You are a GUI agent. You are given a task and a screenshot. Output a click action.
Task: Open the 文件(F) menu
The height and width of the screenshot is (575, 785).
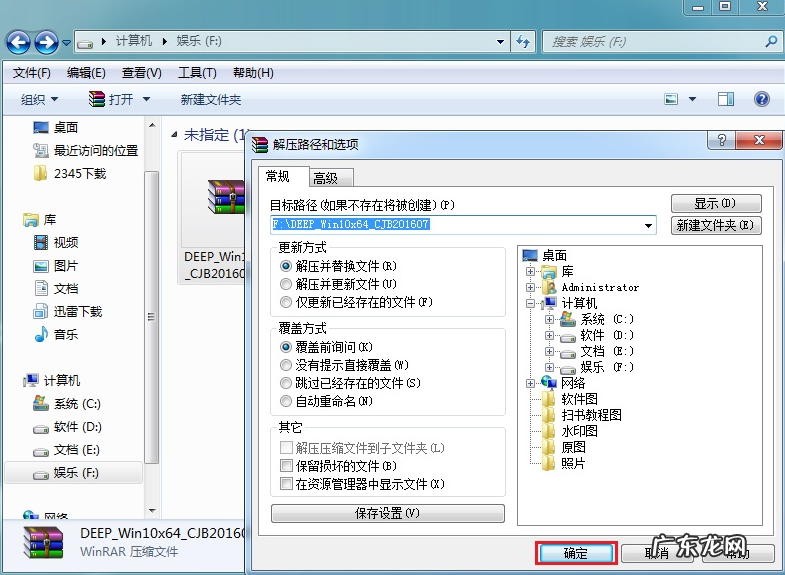point(32,73)
